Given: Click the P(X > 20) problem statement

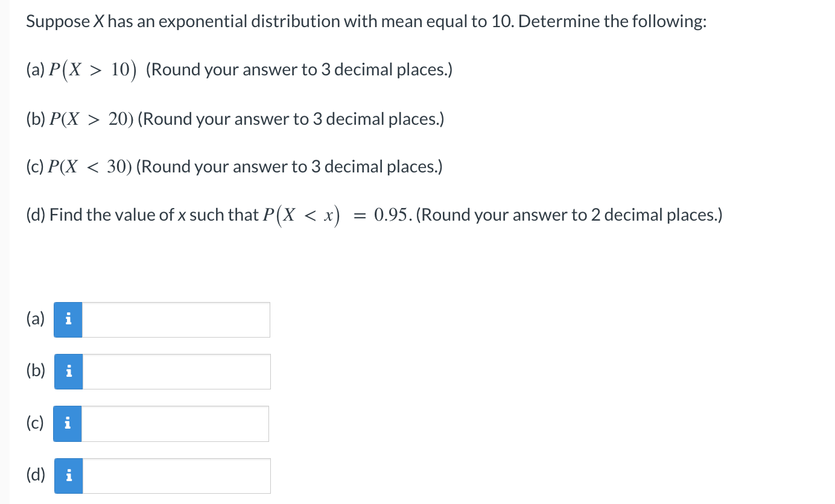Looking at the screenshot, I should (x=91, y=119).
